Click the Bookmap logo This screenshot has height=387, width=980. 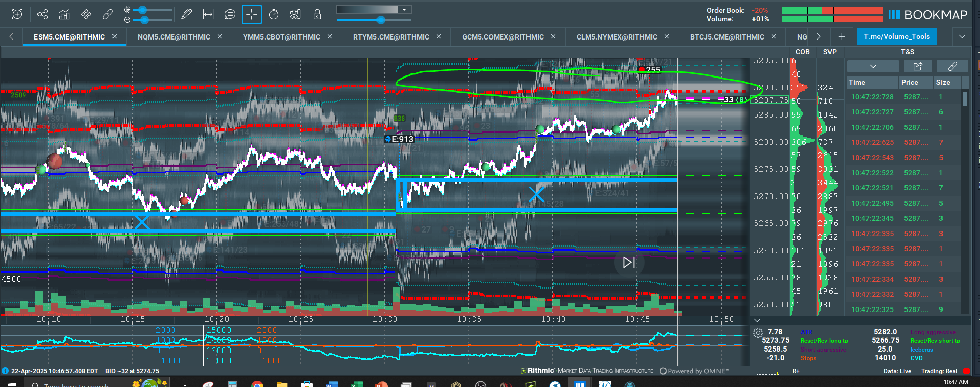click(x=928, y=15)
